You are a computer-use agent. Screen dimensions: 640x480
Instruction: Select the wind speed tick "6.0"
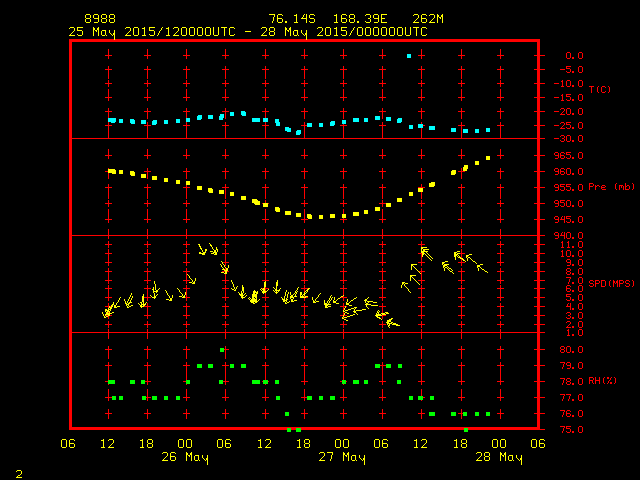click(574, 289)
